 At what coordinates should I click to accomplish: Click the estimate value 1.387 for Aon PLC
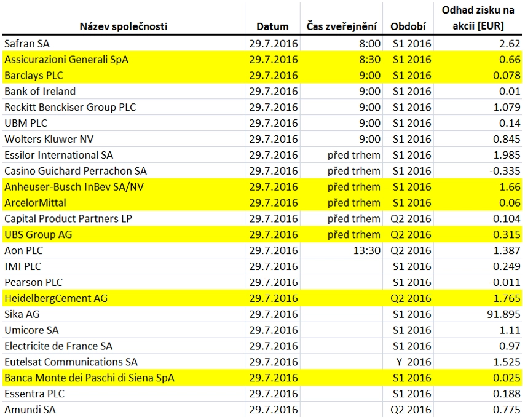click(x=507, y=250)
